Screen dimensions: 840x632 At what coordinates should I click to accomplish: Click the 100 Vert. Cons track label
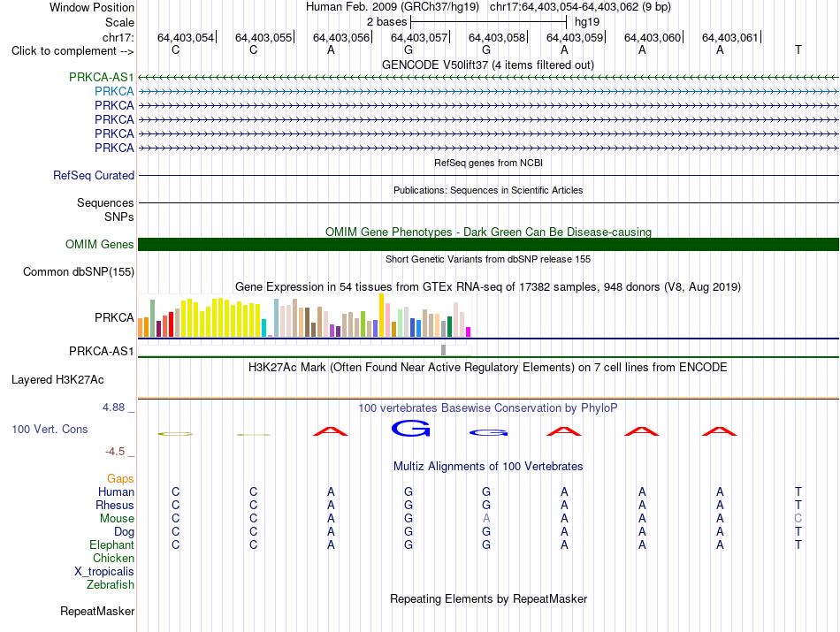50,429
